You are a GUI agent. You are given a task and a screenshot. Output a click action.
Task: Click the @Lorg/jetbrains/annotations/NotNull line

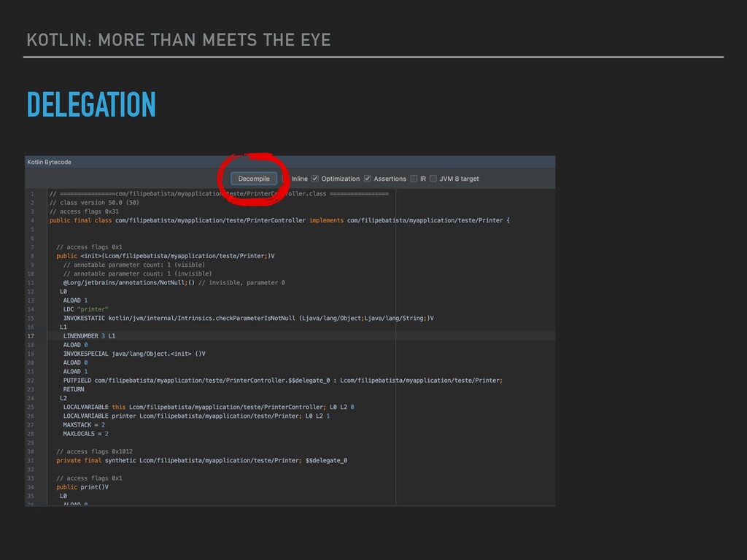(x=174, y=282)
